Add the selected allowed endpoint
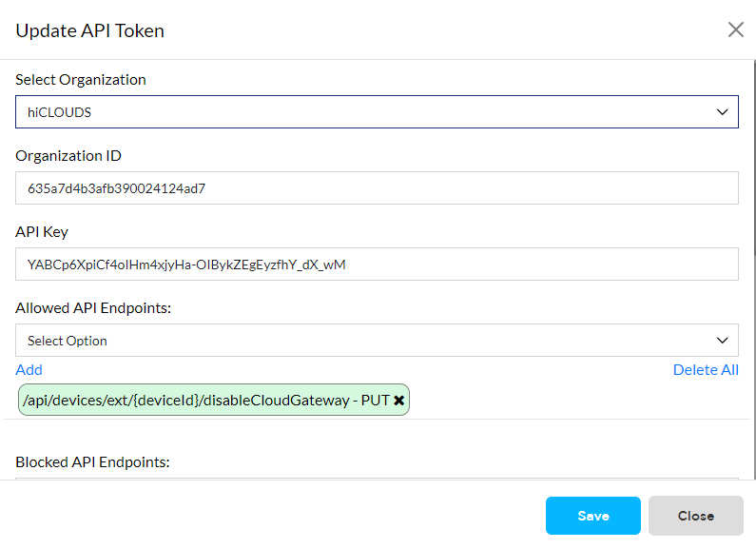 click(29, 370)
